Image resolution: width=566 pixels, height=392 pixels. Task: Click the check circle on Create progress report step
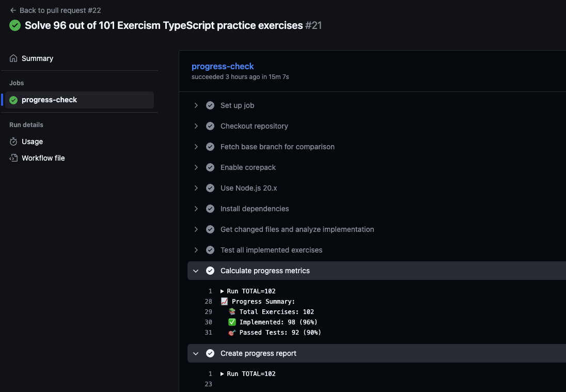pos(210,353)
